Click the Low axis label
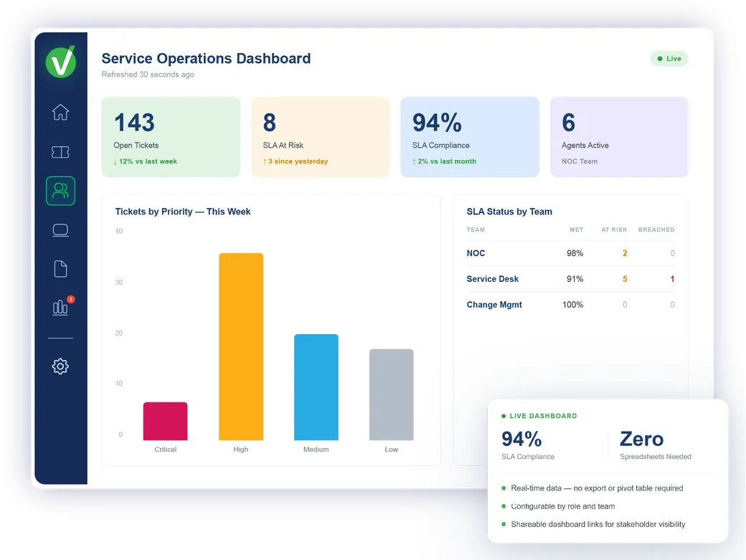The width and height of the screenshot is (746, 560). coord(391,450)
